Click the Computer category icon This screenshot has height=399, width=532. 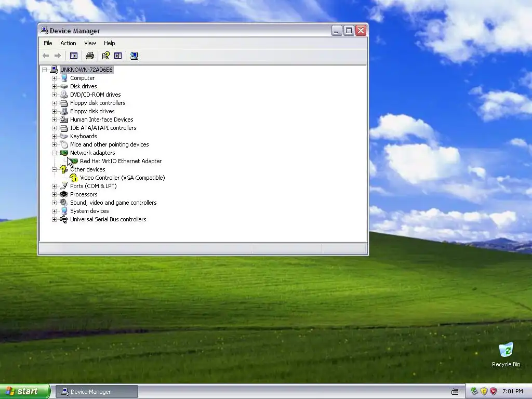click(64, 78)
